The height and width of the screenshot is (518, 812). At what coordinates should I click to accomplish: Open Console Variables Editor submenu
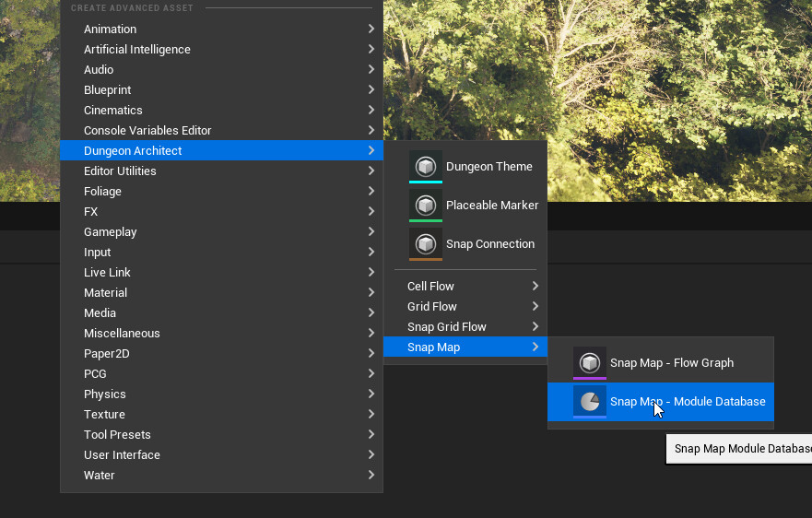(221, 130)
